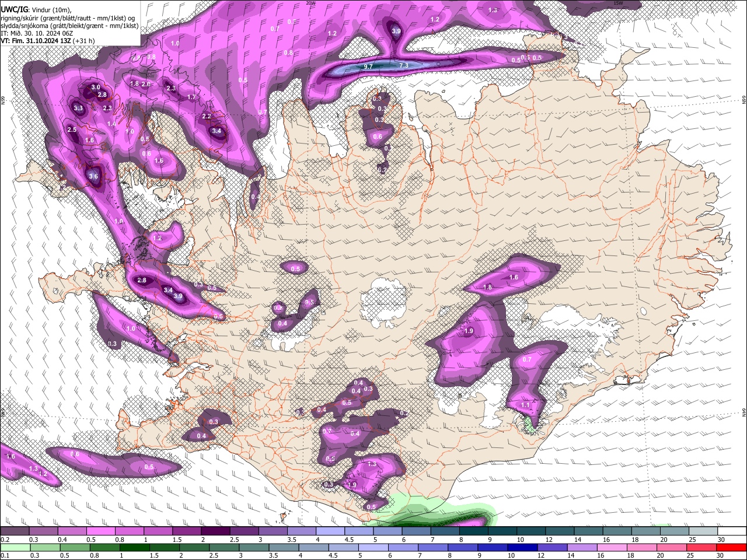This screenshot has height=560, width=747.
Task: Click the initial time 'IT: Mið. 30. 10. 2024 06Z'
Action: point(37,33)
